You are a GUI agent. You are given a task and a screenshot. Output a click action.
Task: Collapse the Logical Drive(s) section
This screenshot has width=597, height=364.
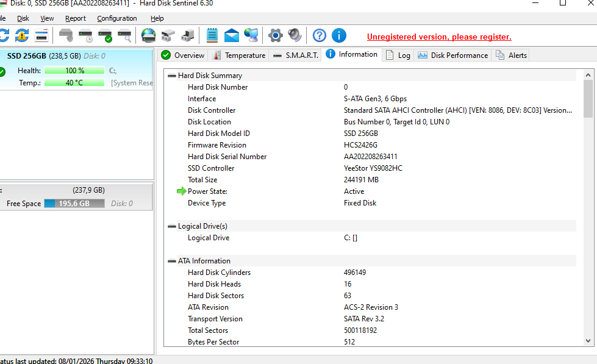coord(173,226)
